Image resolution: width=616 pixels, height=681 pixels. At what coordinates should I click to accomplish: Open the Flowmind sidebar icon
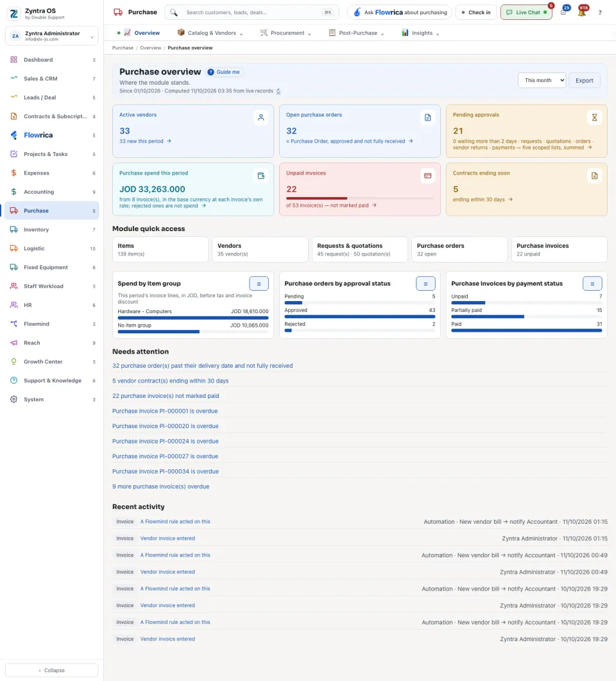(x=14, y=323)
